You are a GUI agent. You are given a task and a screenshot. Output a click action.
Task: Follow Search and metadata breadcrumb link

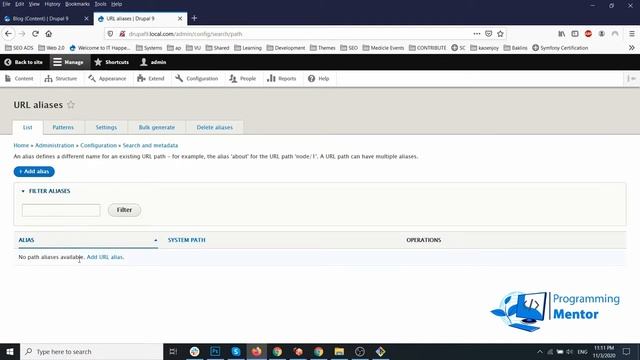click(150, 145)
